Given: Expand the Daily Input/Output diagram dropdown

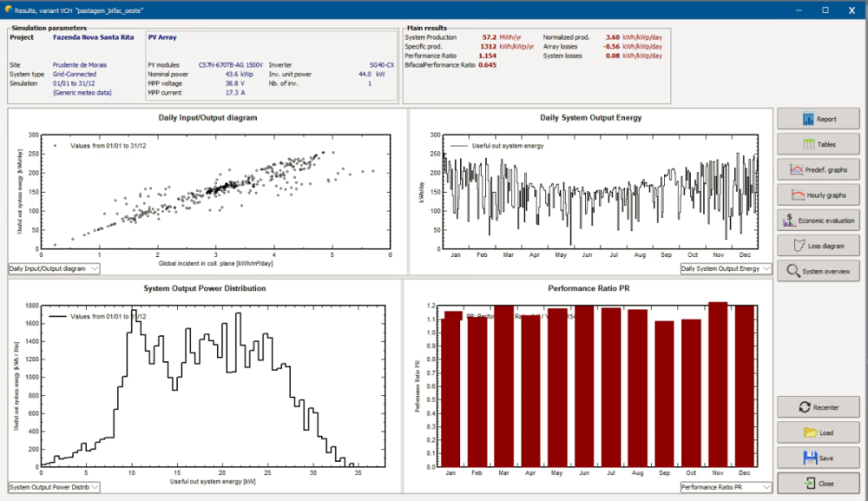Looking at the screenshot, I should coord(54,269).
